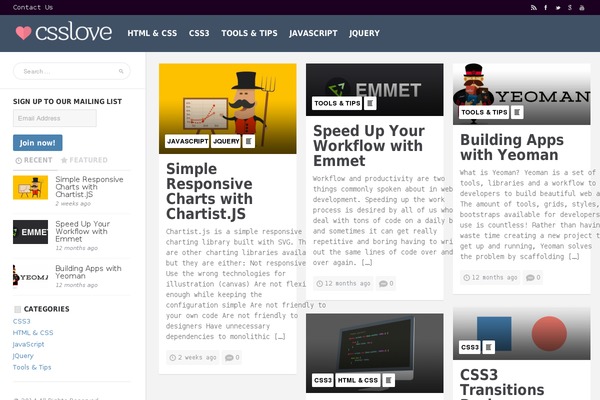This screenshot has height=400, width=600.
Task: Click the JavaScript tag on Chartist card
Action: pyautogui.click(x=188, y=141)
